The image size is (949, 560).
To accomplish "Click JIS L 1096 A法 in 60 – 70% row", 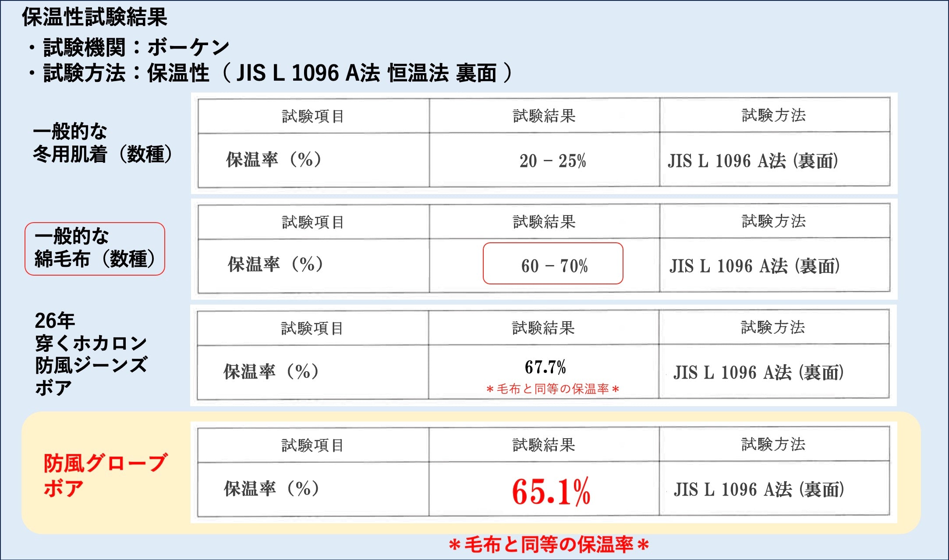I will point(755,266).
